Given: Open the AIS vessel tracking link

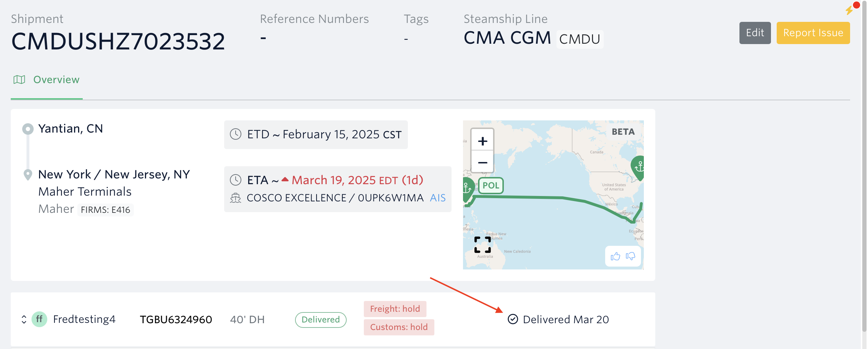Looking at the screenshot, I should pyautogui.click(x=438, y=198).
